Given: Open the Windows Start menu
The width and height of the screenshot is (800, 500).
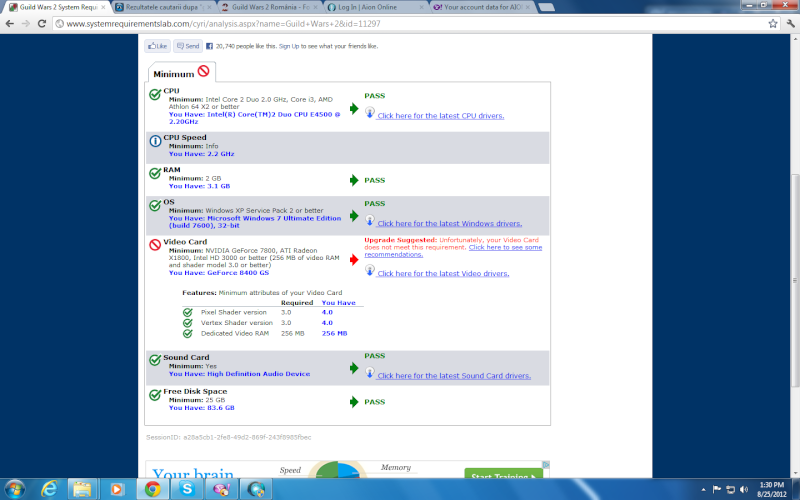Looking at the screenshot, I should tap(14, 489).
